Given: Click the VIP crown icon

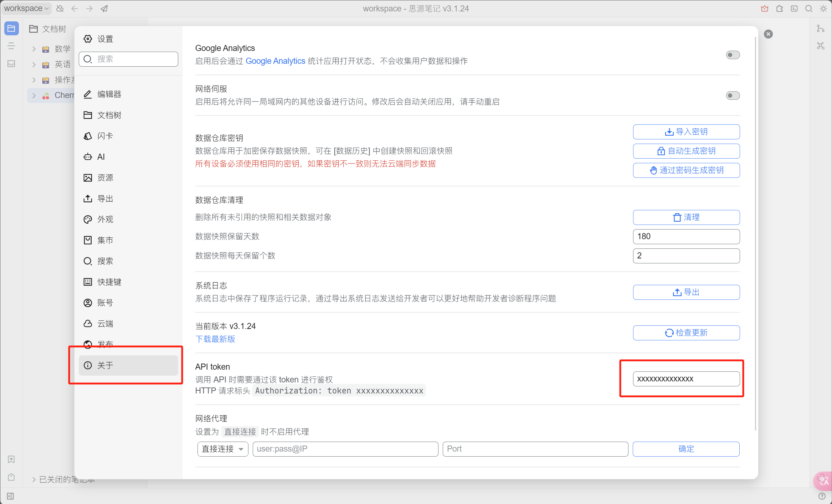Looking at the screenshot, I should (764, 9).
